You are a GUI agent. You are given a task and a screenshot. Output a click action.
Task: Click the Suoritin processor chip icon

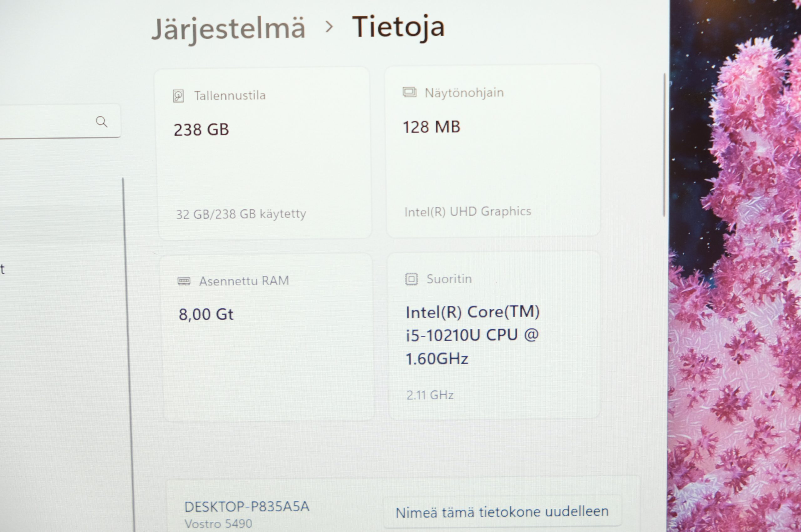tap(411, 279)
